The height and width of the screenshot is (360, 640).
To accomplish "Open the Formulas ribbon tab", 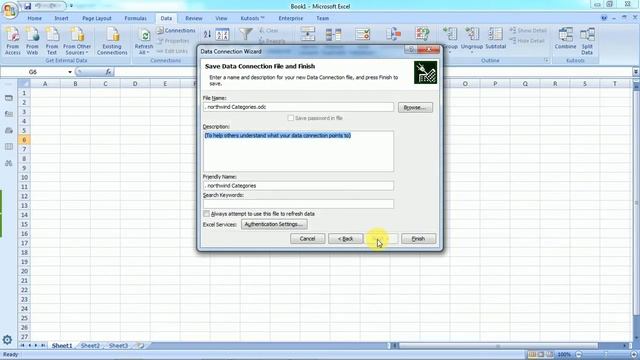I will click(136, 18).
